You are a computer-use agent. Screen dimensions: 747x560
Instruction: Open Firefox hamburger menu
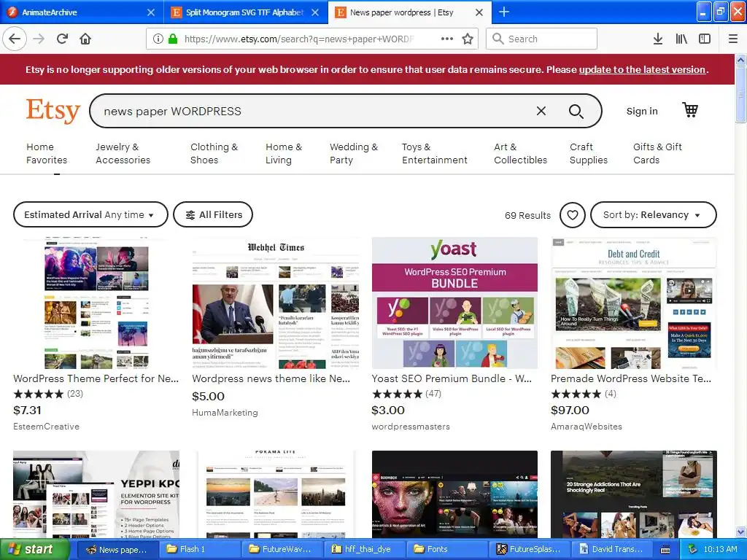coord(733,39)
